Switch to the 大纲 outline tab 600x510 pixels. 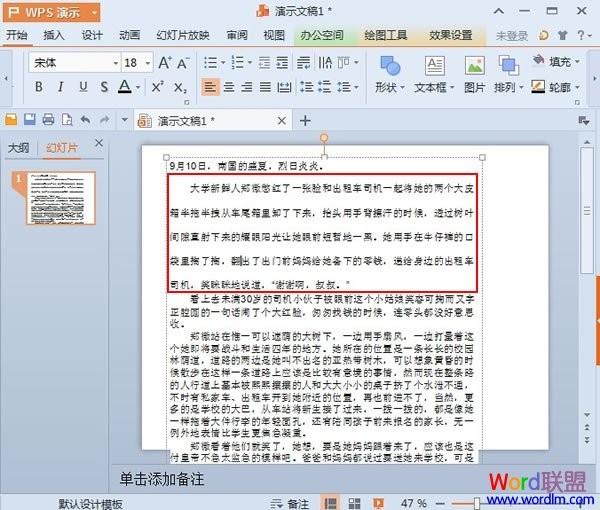18,148
